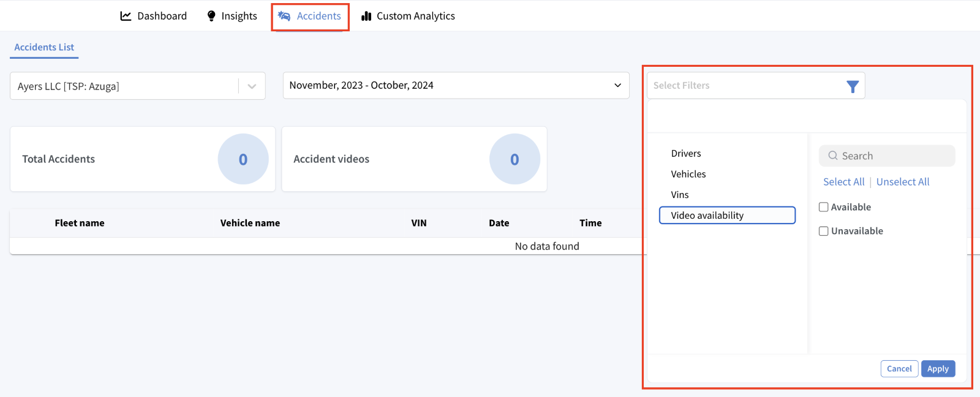Image resolution: width=980 pixels, height=397 pixels.
Task: Click the Time column header
Action: (590, 223)
